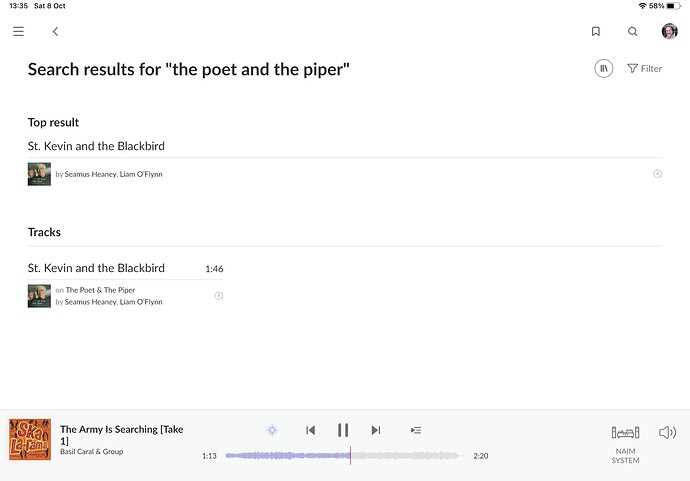Viewport: 690px width, 481px height.
Task: Pause the current playback
Action: coord(343,430)
